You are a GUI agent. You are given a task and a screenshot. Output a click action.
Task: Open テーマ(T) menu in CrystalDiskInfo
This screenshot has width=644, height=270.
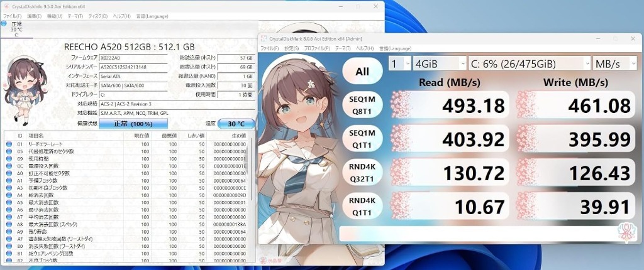tap(75, 16)
